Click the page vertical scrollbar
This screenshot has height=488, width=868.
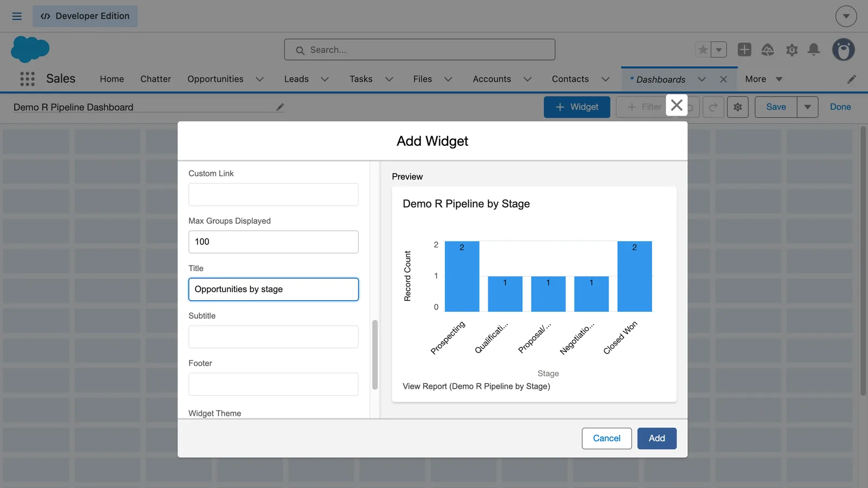coord(863,260)
